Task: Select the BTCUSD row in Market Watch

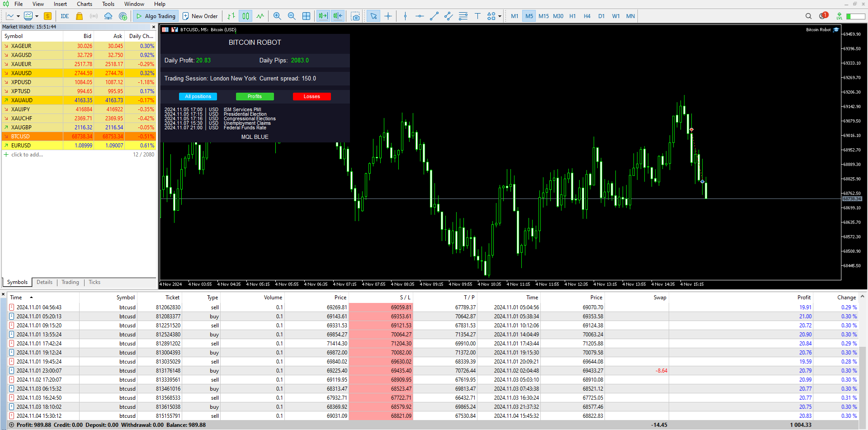Action: click(x=79, y=137)
